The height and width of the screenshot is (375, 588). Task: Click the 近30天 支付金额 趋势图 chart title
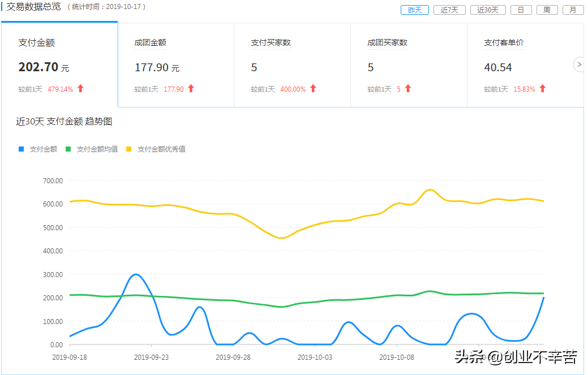pos(64,122)
